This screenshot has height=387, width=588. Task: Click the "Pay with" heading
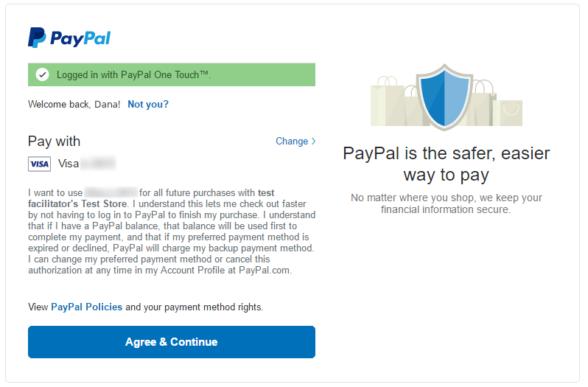click(55, 142)
